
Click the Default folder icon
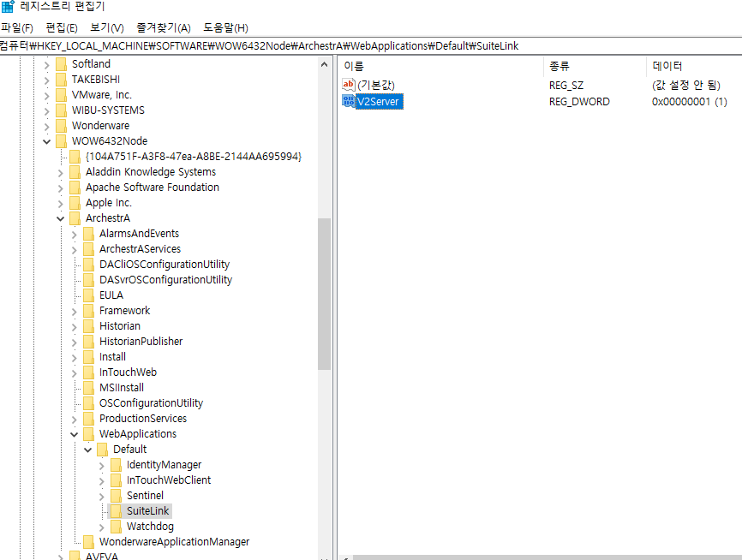point(102,450)
